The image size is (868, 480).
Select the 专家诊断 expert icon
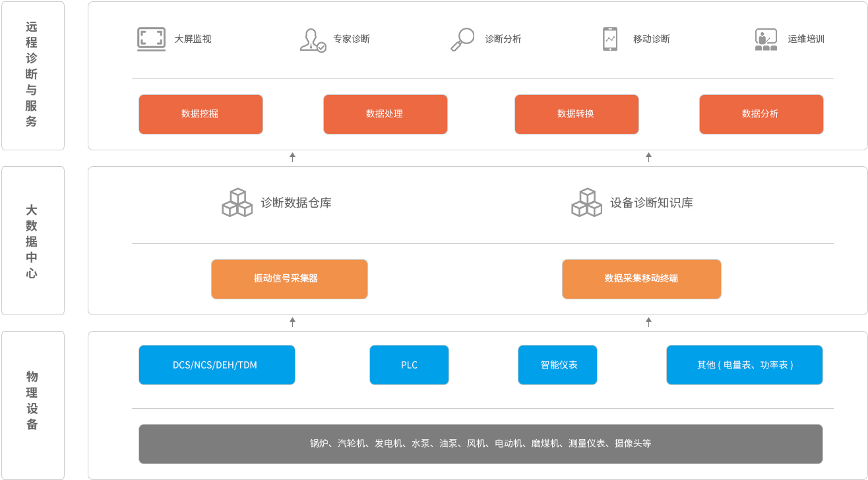pyautogui.click(x=312, y=38)
